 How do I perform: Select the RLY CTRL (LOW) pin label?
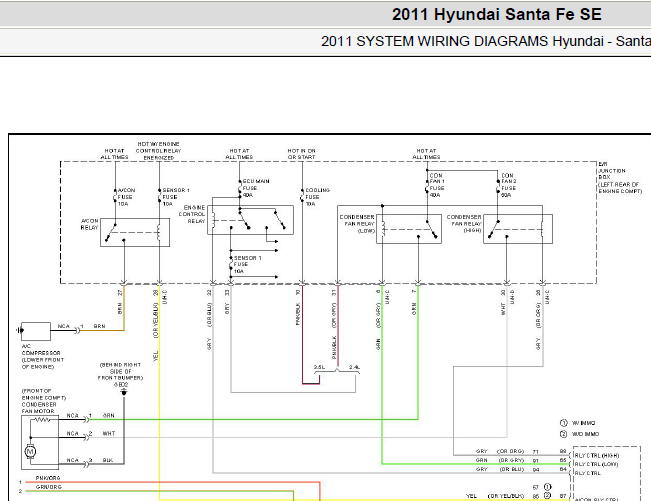click(597, 464)
